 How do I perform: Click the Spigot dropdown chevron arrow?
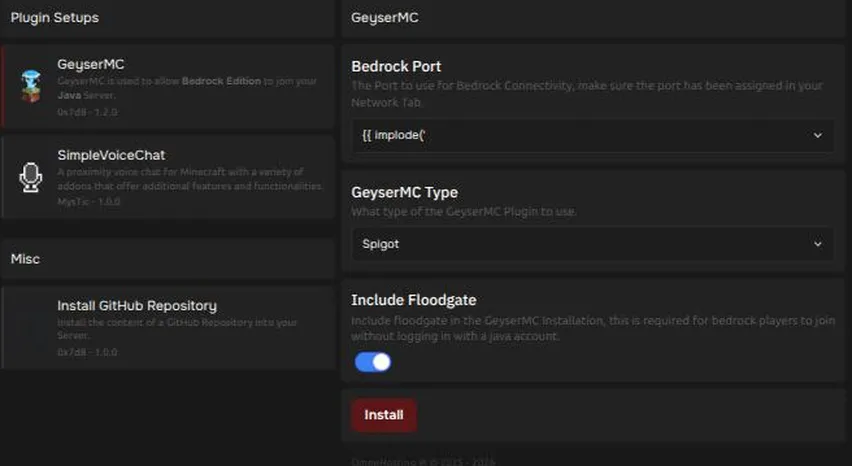817,244
